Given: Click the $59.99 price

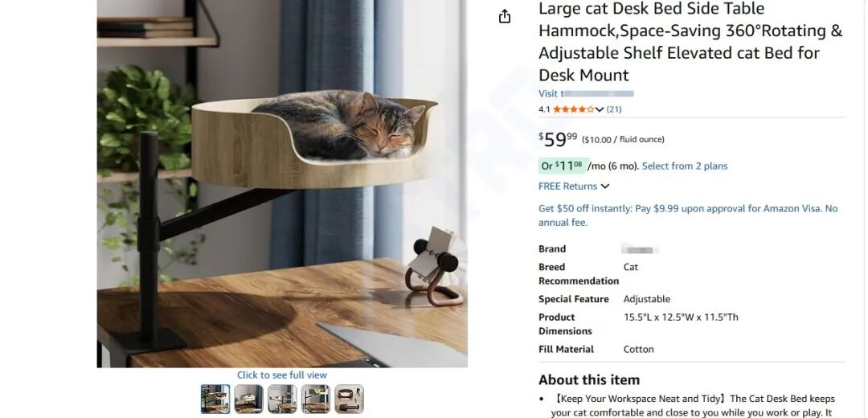Looking at the screenshot, I should [x=558, y=139].
